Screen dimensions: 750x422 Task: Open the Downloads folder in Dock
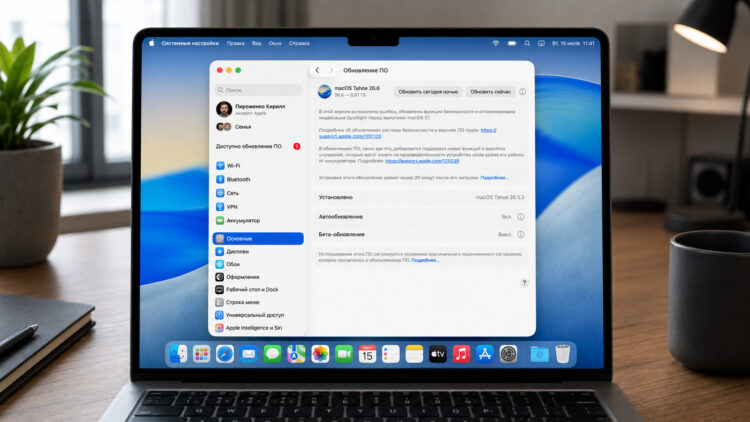click(539, 355)
